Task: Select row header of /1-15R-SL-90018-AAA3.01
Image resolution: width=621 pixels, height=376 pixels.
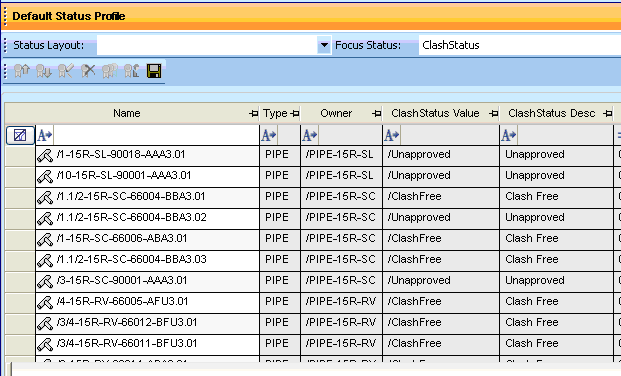Action: 20,155
